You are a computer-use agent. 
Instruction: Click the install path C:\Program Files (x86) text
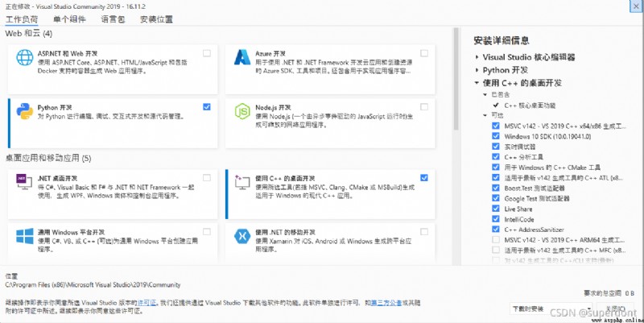tap(93, 285)
